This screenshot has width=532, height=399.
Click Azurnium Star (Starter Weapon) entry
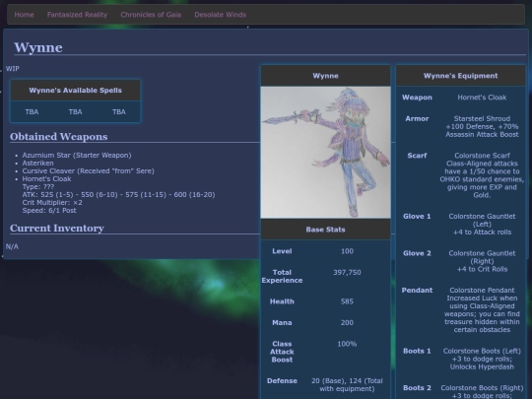pos(77,155)
